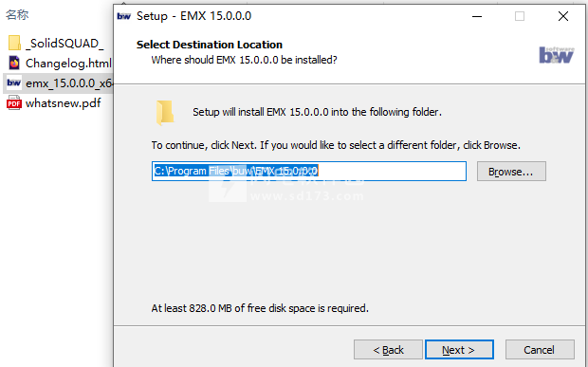Click the destination folder path field
The image size is (588, 367).
pyautogui.click(x=309, y=171)
